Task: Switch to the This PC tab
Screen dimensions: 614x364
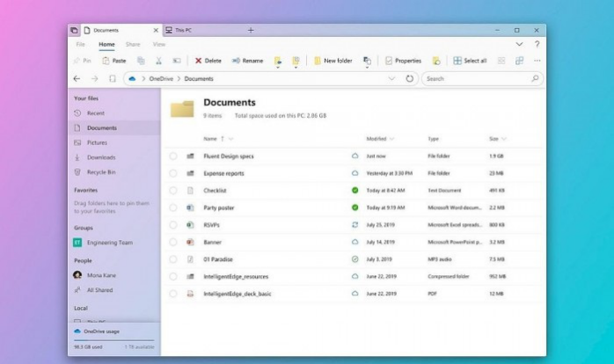Action: point(183,30)
